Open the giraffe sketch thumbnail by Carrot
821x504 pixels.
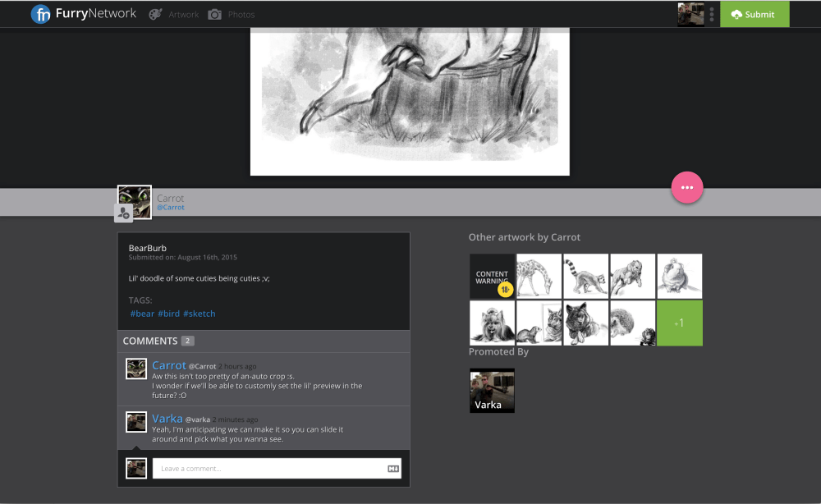tap(539, 276)
